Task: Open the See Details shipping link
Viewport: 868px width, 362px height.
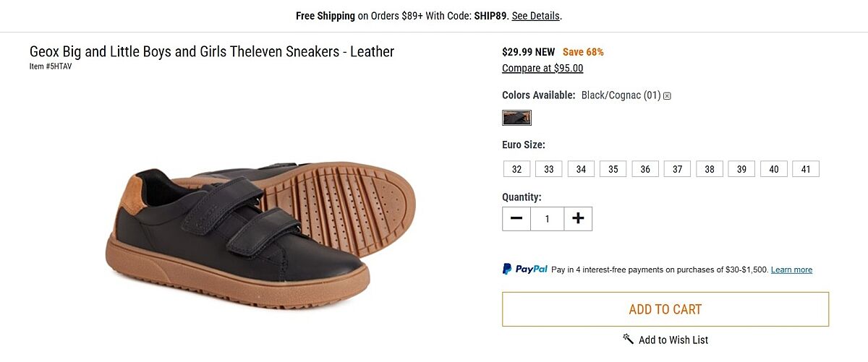Action: (535, 16)
